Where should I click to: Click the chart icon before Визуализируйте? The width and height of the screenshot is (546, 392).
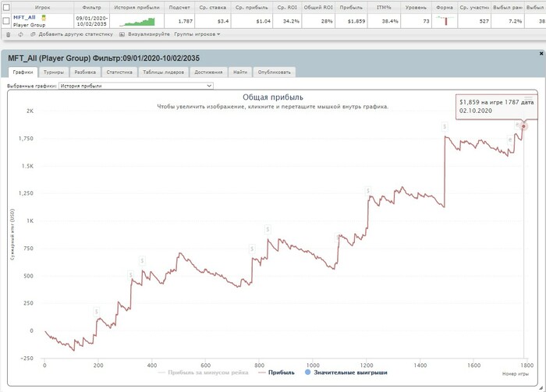coord(122,34)
